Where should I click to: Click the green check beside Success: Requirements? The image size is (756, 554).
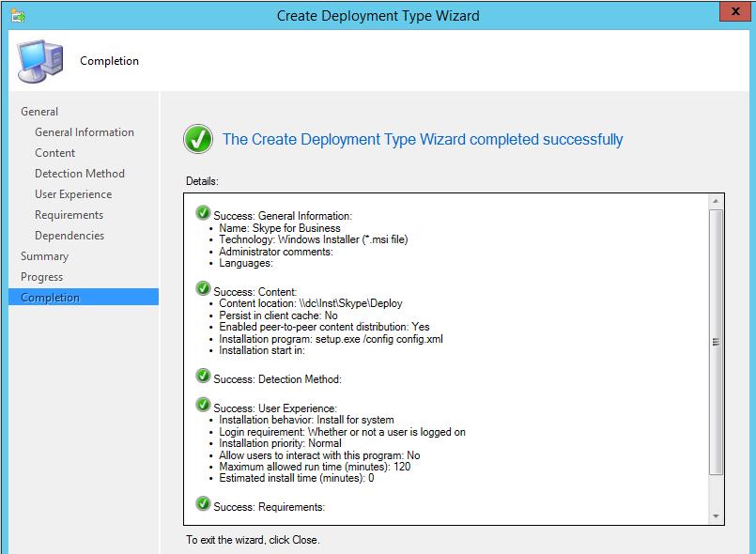click(x=203, y=504)
